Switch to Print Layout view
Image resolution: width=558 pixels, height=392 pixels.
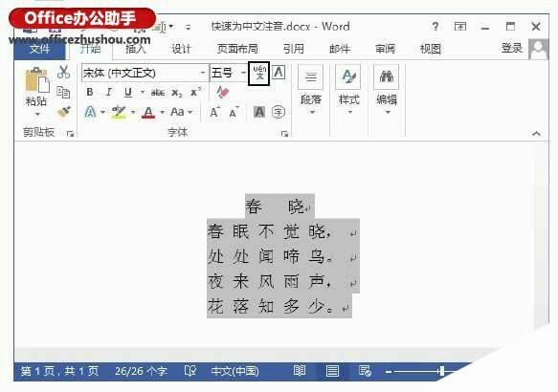[332, 371]
